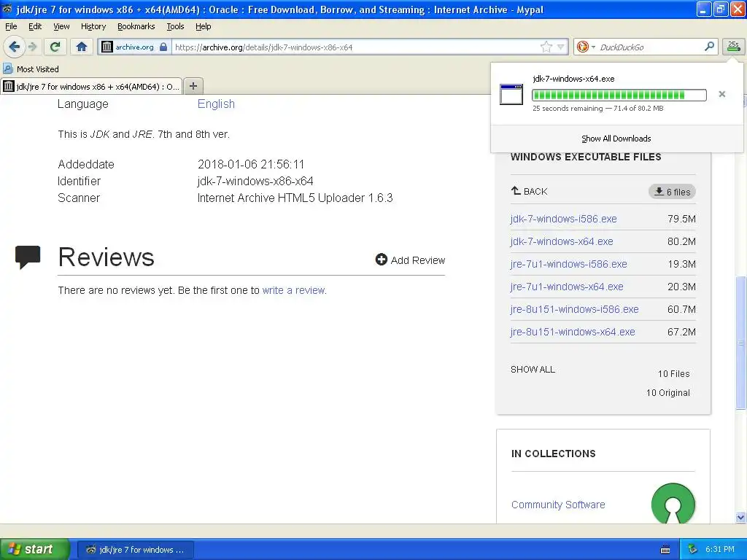Click the identifier value jdk-7-windows-x86-x64

pyautogui.click(x=255, y=181)
